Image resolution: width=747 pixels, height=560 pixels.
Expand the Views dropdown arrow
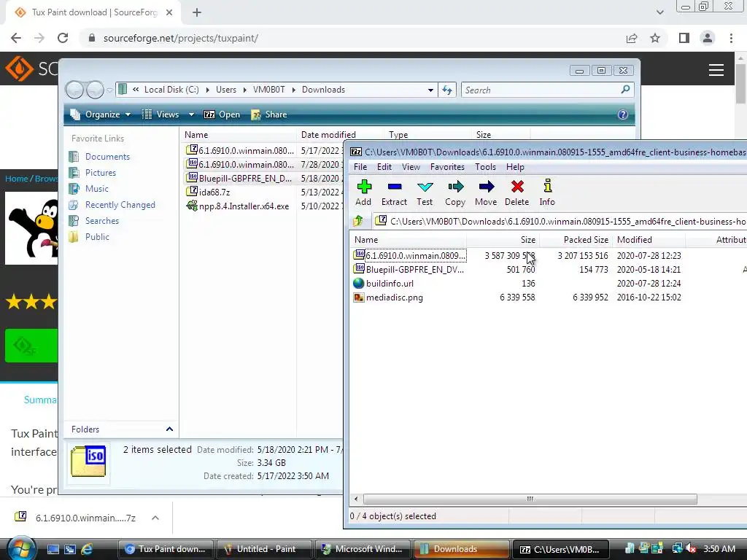click(191, 114)
